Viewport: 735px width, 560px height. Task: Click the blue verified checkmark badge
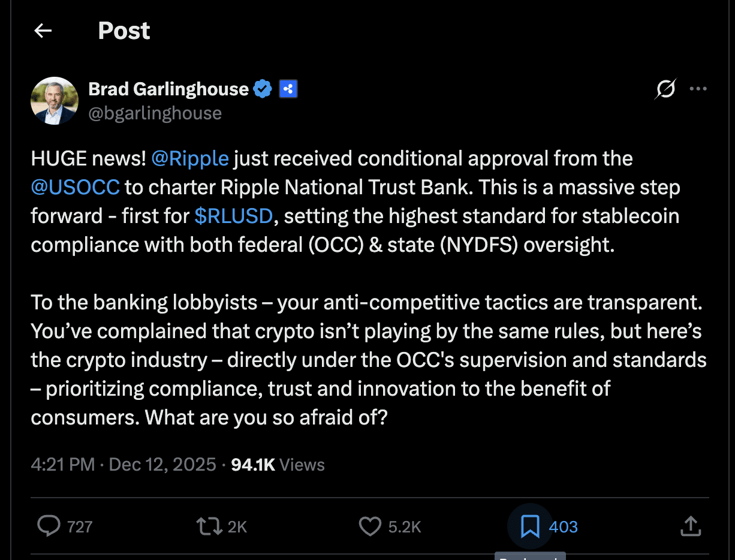[263, 89]
